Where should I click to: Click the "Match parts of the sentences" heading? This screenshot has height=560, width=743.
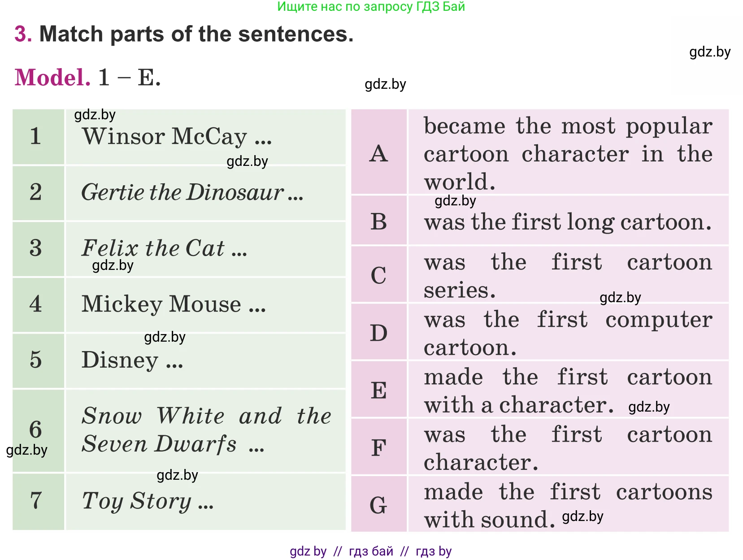click(x=196, y=35)
